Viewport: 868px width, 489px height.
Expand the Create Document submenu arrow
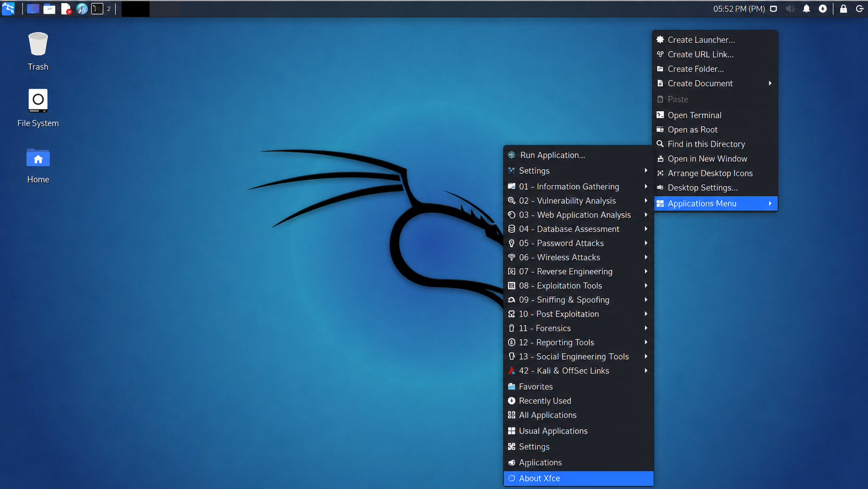pyautogui.click(x=770, y=83)
